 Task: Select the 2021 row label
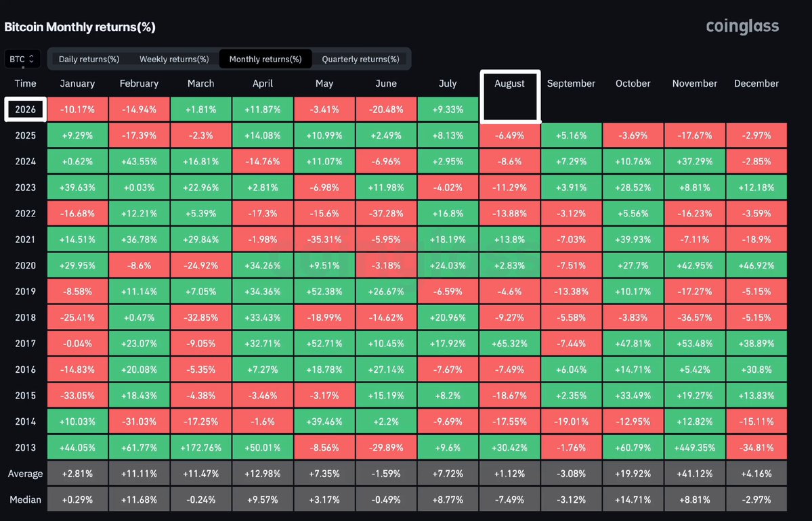(25, 240)
